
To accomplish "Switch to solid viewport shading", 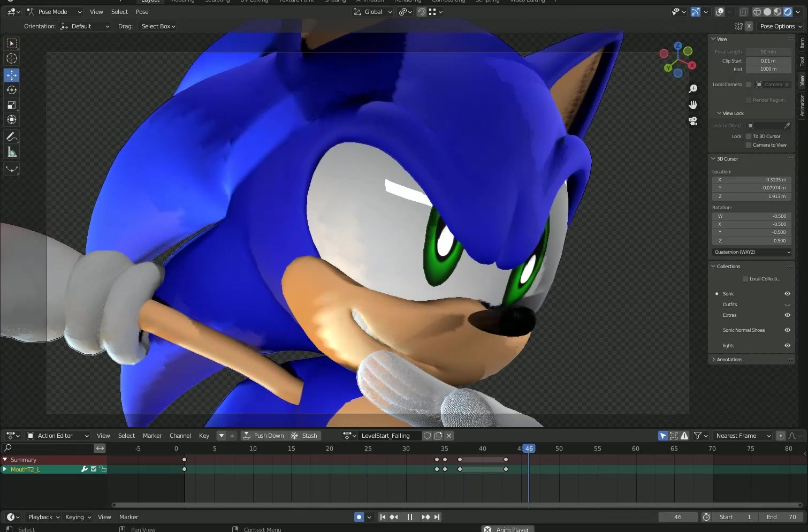I will tap(767, 12).
